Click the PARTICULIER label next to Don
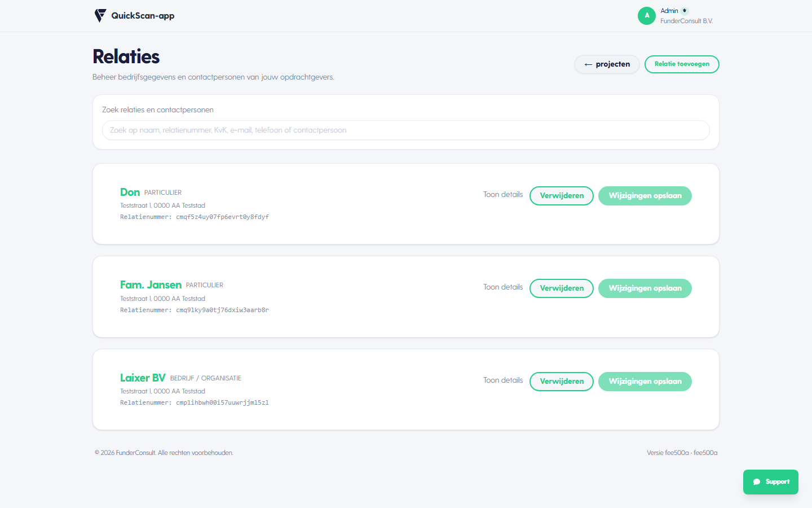812x508 pixels. pos(163,192)
